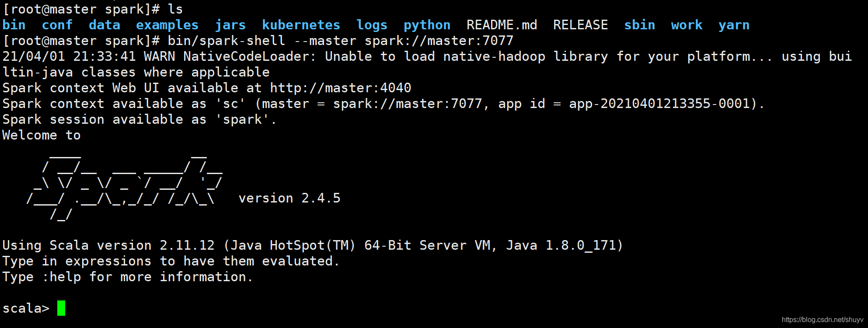Click the http://master:4040 Web UI address
This screenshot has height=328, width=868.
[340, 88]
